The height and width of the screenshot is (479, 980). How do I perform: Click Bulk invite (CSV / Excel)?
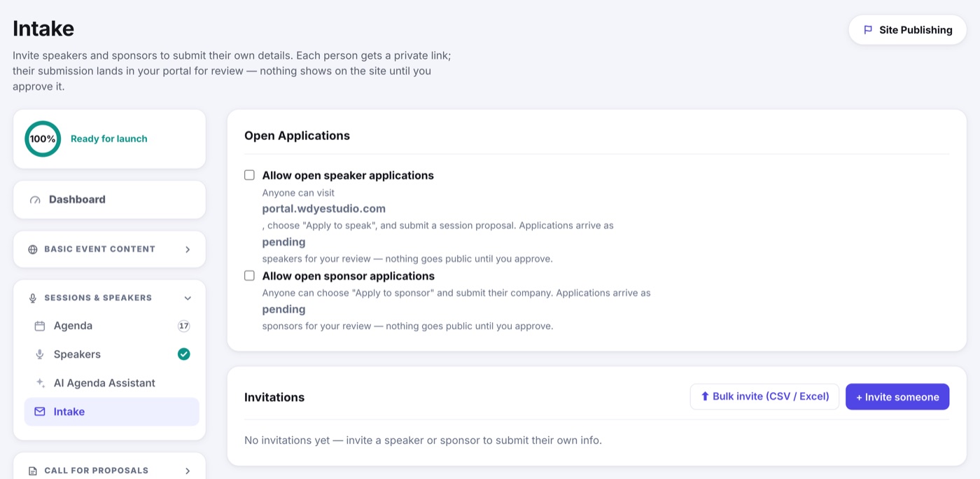click(764, 396)
